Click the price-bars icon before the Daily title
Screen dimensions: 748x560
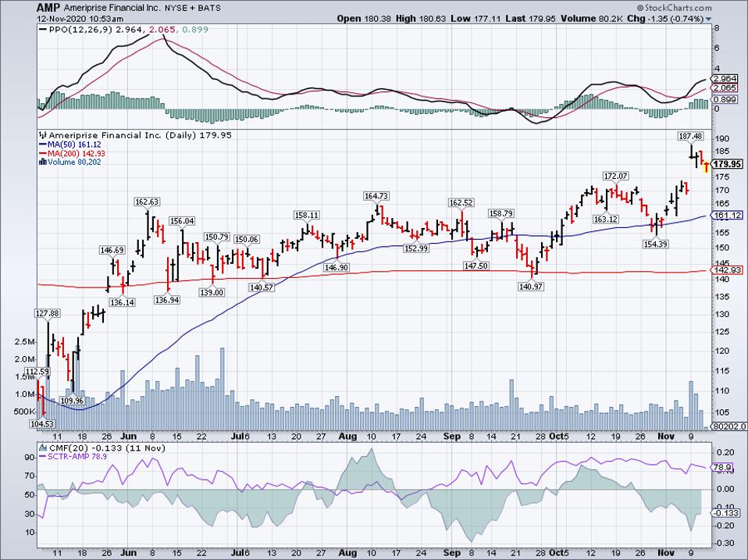pos(42,135)
